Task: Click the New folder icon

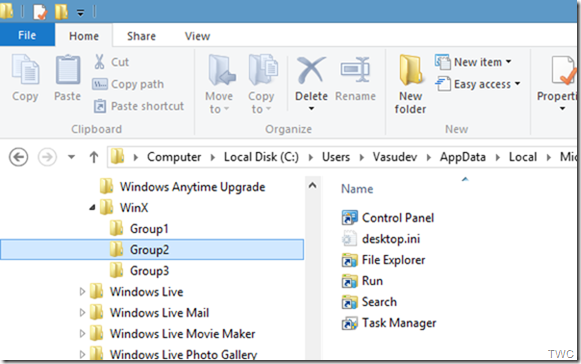Action: 411,70
